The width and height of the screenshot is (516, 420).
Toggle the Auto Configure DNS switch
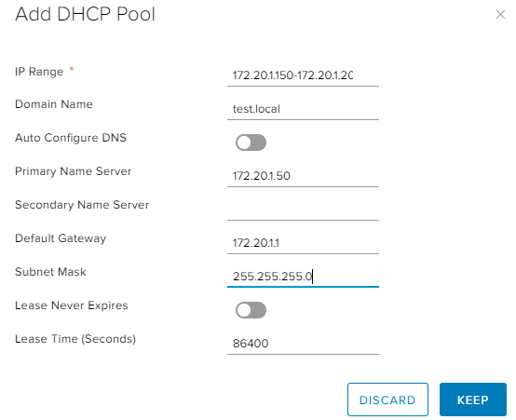(x=251, y=142)
